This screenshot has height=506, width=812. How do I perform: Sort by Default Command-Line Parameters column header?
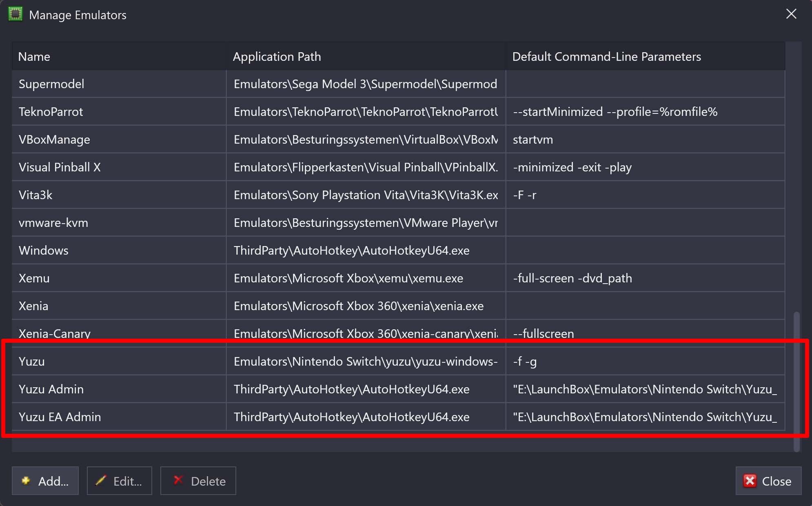[646, 56]
